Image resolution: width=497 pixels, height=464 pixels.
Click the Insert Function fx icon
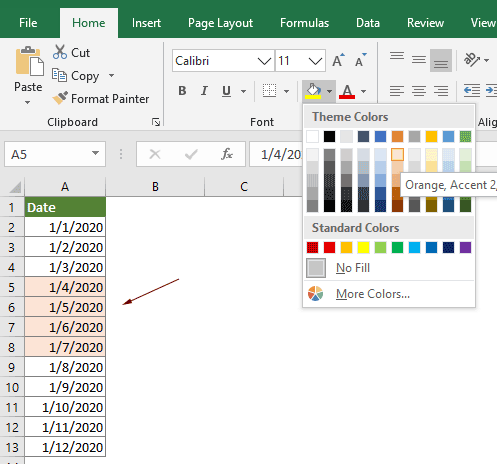point(227,154)
